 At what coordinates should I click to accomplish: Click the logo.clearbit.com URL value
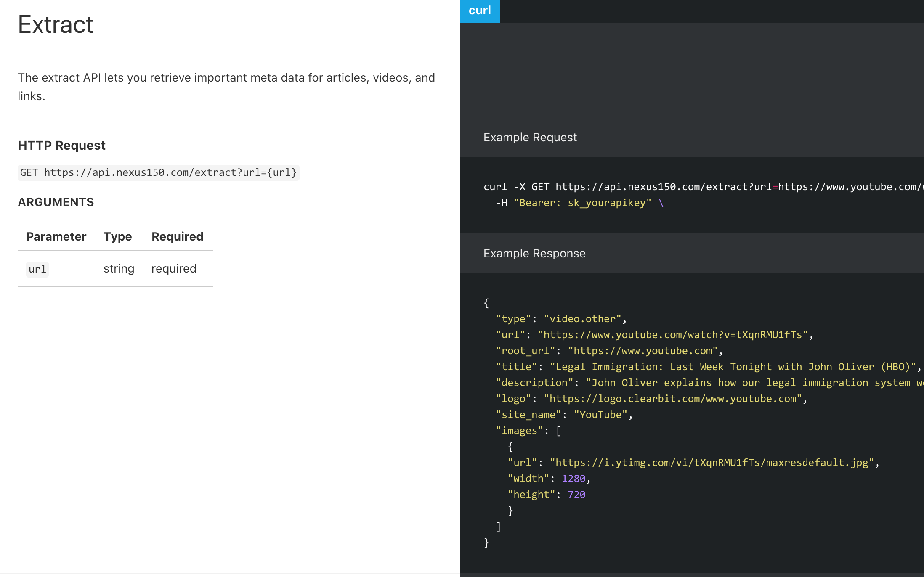(x=672, y=399)
